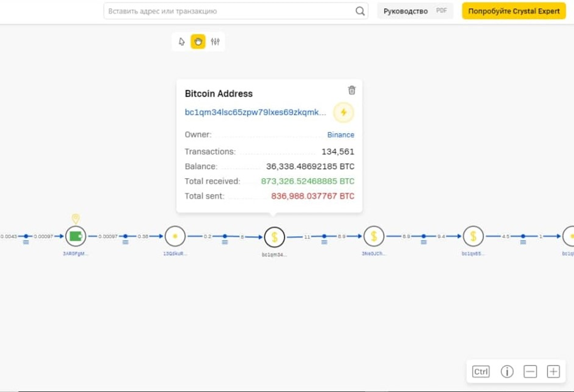
Task: Click transaction dot between 0.2 and 8
Action: pyautogui.click(x=225, y=236)
